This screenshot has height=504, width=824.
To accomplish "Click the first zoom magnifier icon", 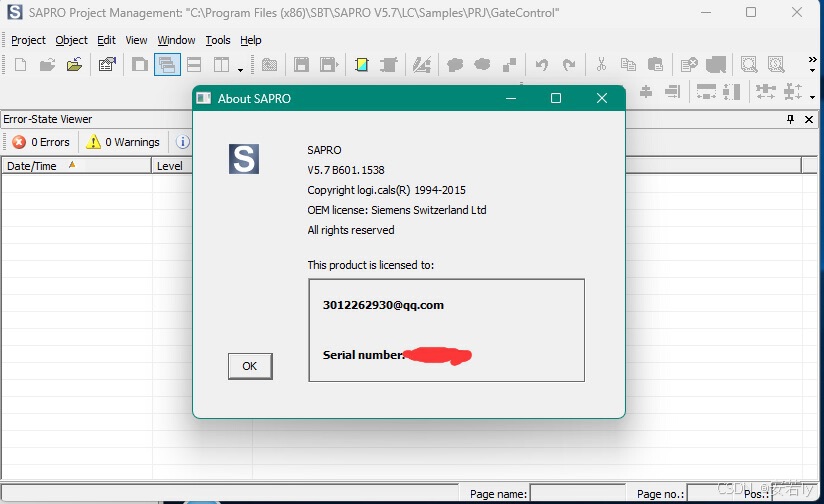I will point(749,65).
